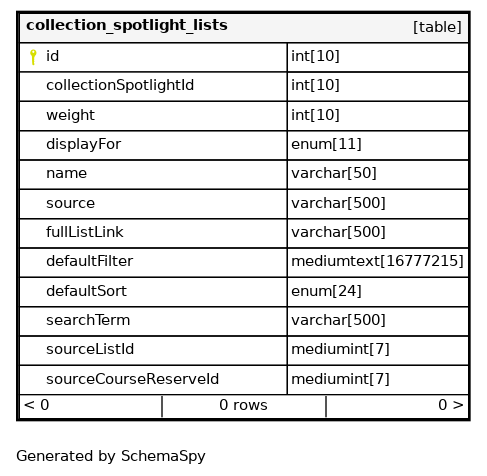Click the yellow primary key icon
Image resolution: width=487 pixels, height=476 pixels.
[33, 57]
